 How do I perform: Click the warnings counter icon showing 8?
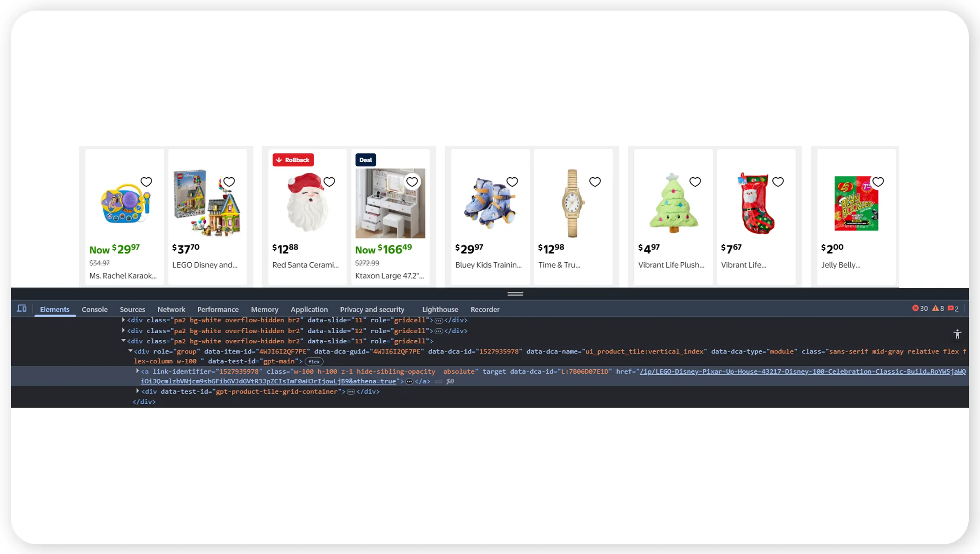click(938, 308)
